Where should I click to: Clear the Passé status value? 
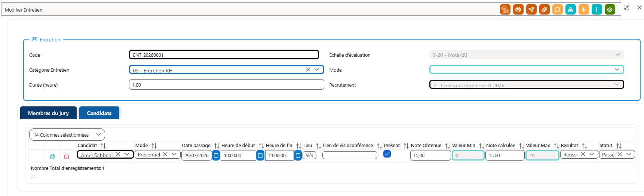(x=620, y=154)
